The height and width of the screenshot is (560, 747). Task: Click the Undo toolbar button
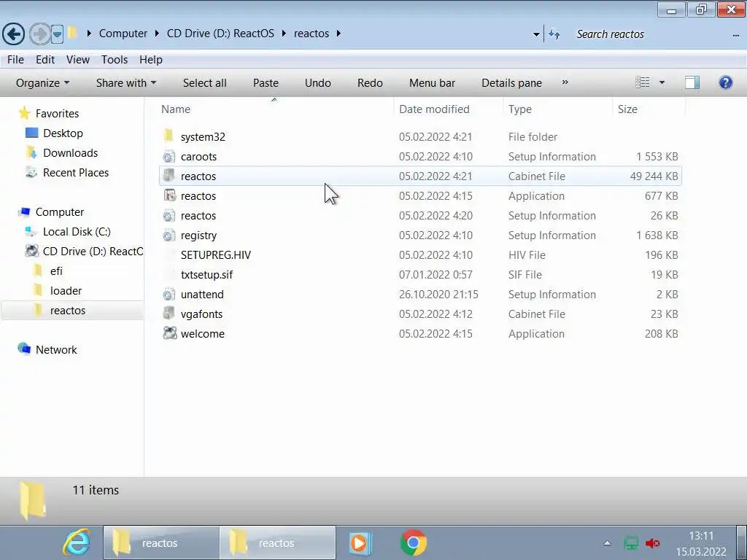(x=318, y=83)
